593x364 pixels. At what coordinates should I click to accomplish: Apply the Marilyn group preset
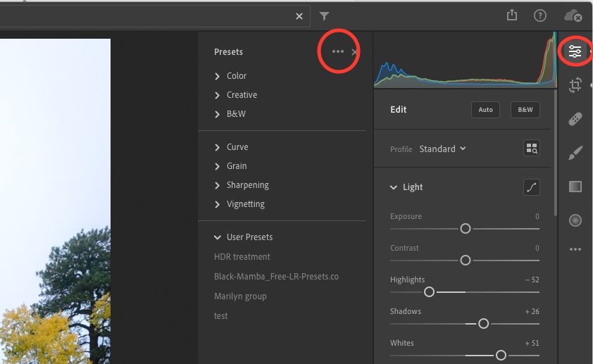(x=240, y=296)
